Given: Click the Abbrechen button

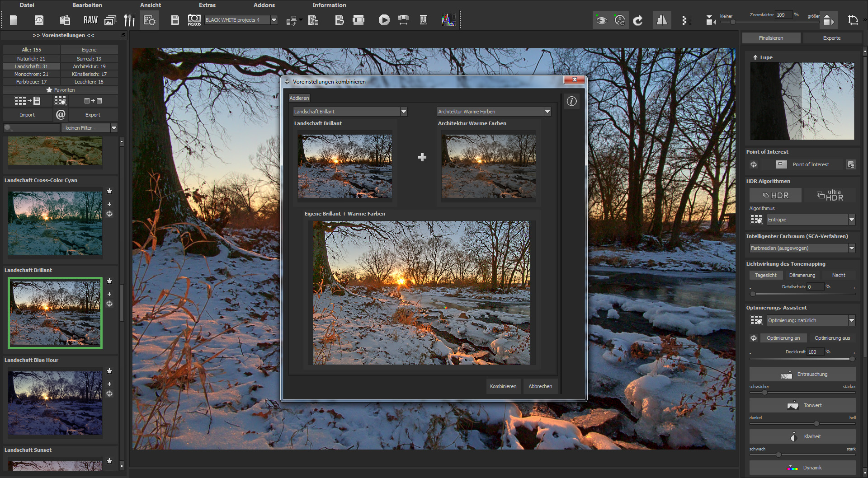Looking at the screenshot, I should click(x=540, y=386).
